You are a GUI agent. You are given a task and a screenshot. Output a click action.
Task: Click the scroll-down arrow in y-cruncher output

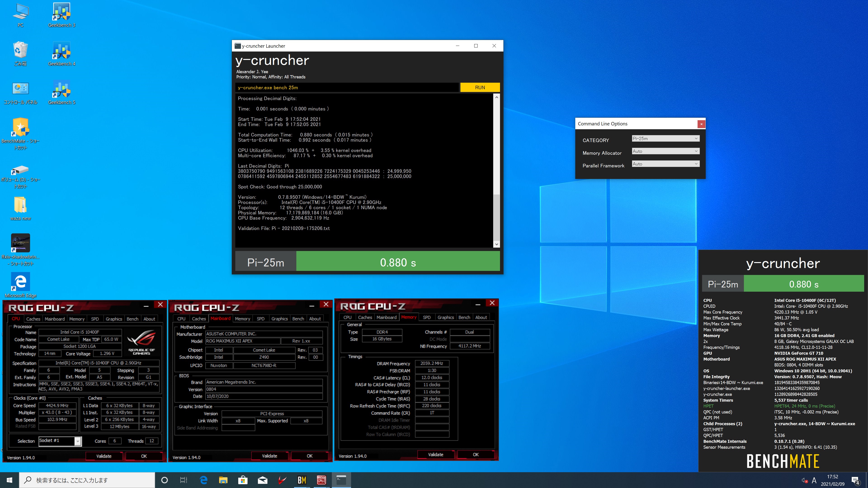click(496, 244)
